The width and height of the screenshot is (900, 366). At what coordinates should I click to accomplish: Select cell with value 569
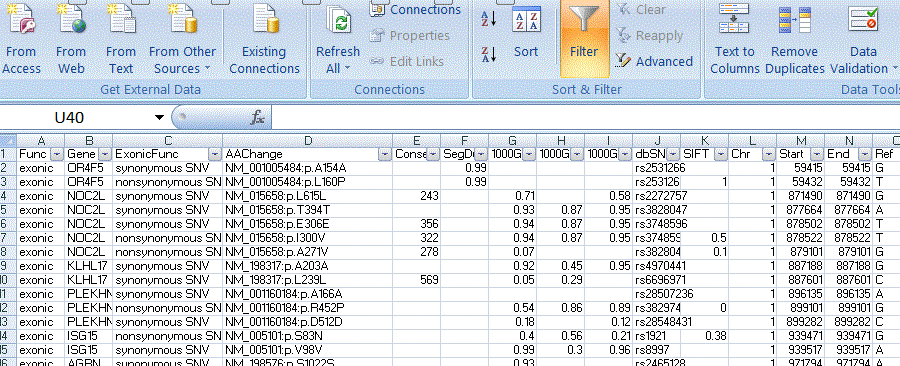(x=417, y=279)
